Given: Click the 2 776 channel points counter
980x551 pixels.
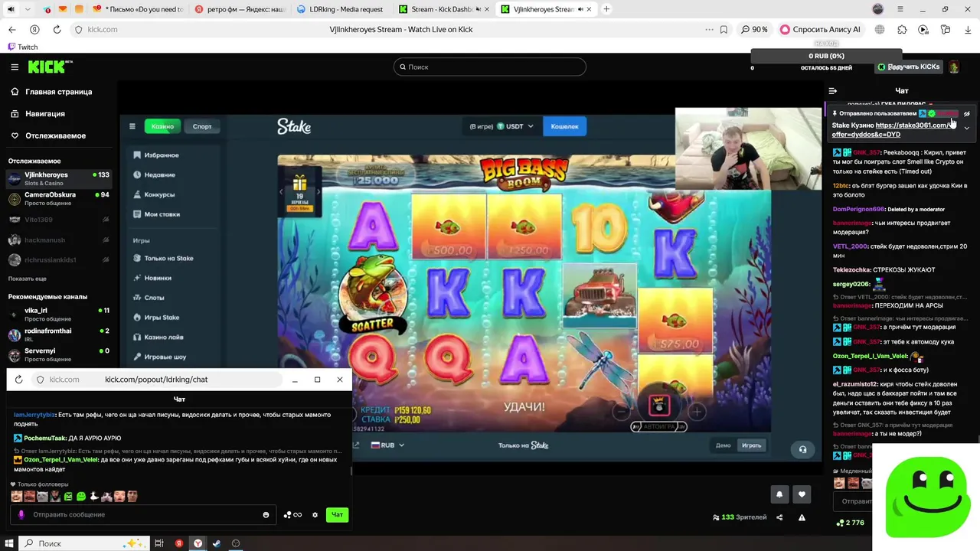Looking at the screenshot, I should 851,523.
